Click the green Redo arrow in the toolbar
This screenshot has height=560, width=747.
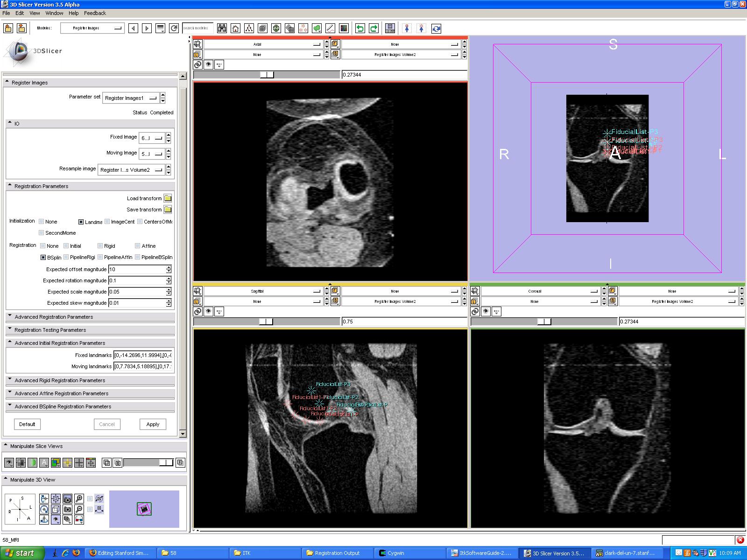373,28
